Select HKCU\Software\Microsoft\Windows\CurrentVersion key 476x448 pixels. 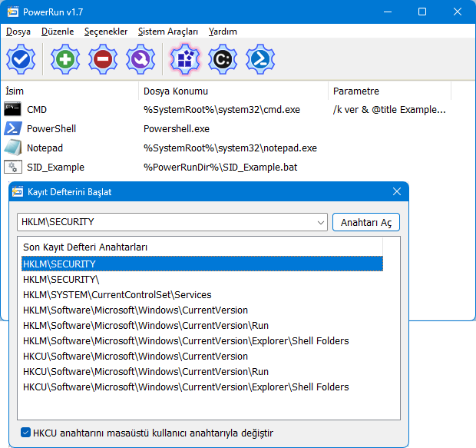202,357
